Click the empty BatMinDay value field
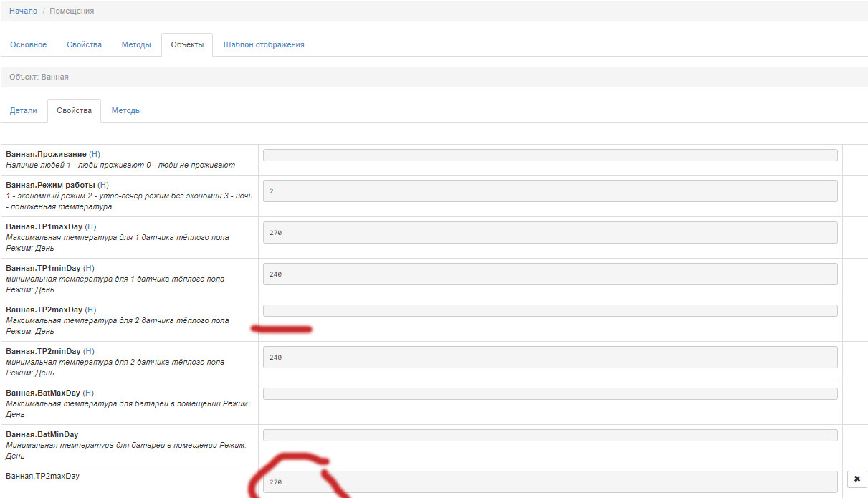This screenshot has height=498, width=868. tap(550, 435)
